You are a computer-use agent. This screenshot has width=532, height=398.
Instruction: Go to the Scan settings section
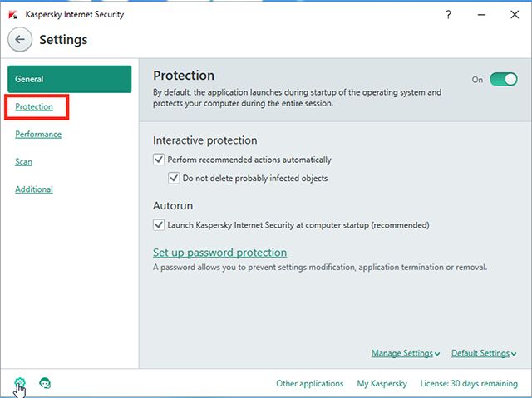tap(24, 162)
